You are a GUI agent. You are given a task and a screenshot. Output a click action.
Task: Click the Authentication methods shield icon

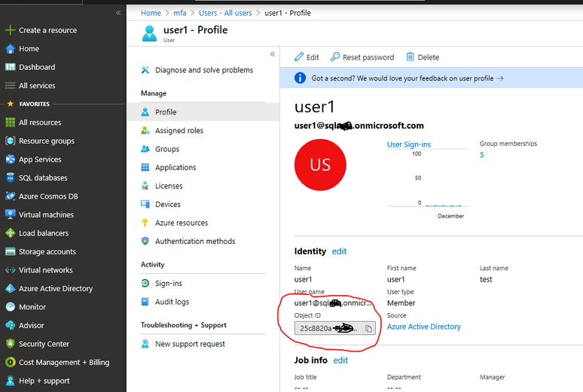point(145,242)
